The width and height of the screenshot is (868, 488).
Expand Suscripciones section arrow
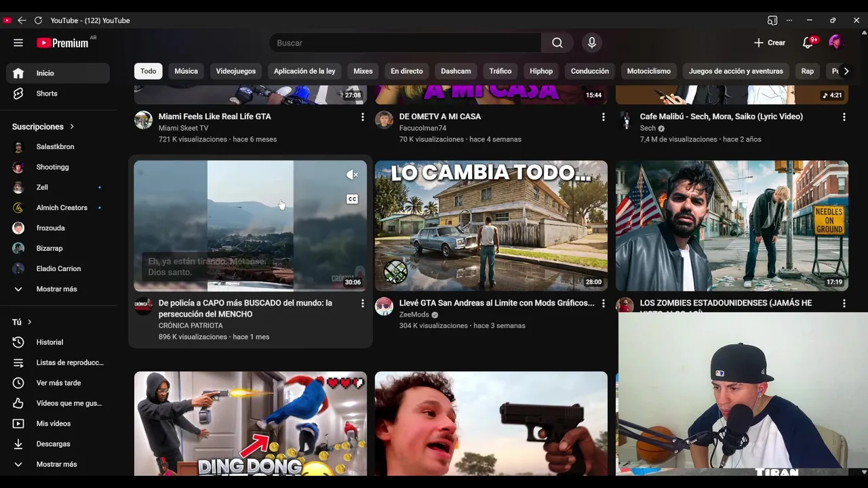[x=71, y=127]
